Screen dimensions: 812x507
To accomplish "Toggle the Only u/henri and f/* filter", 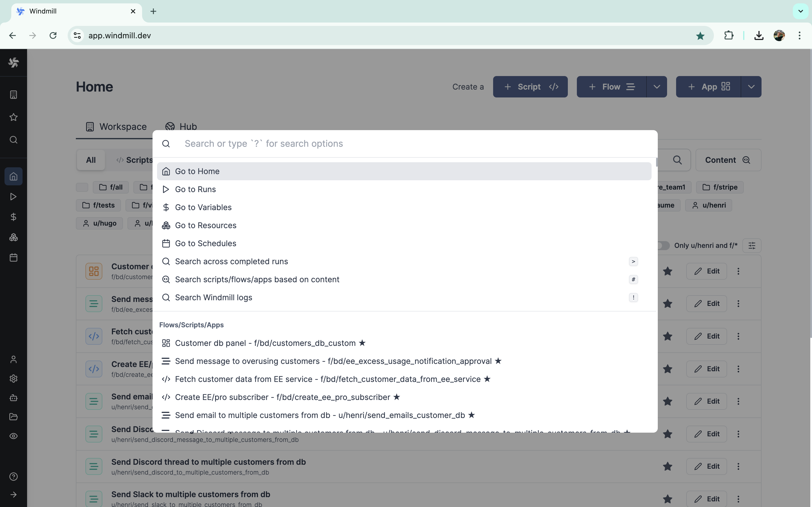I will pos(661,245).
